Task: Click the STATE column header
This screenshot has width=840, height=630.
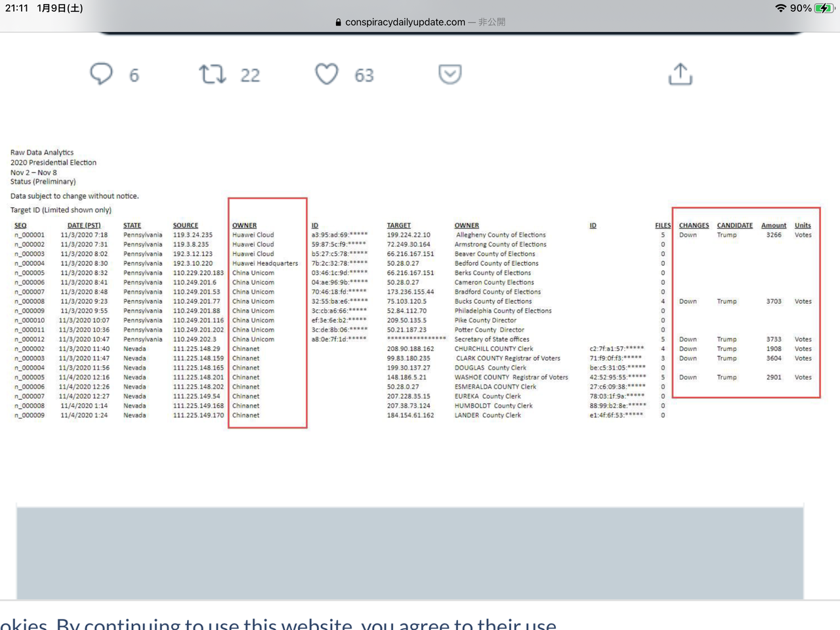Action: coord(132,225)
